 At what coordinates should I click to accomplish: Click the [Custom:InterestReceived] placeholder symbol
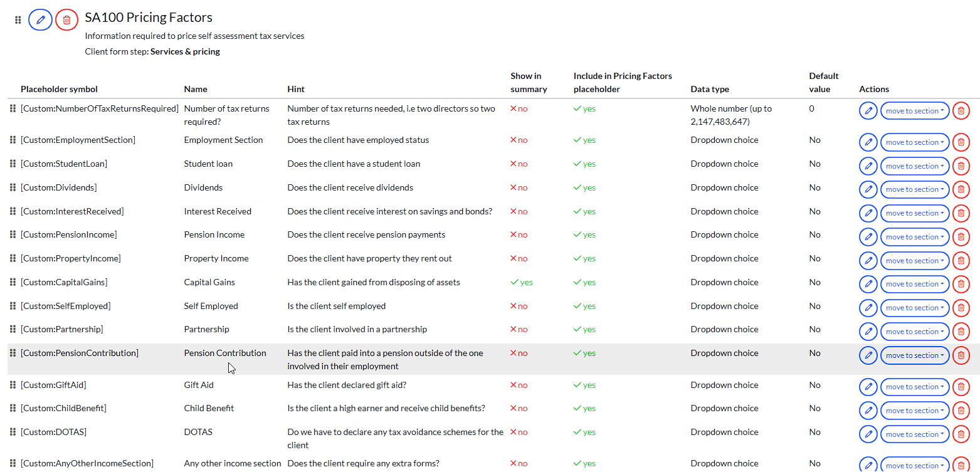tap(72, 211)
